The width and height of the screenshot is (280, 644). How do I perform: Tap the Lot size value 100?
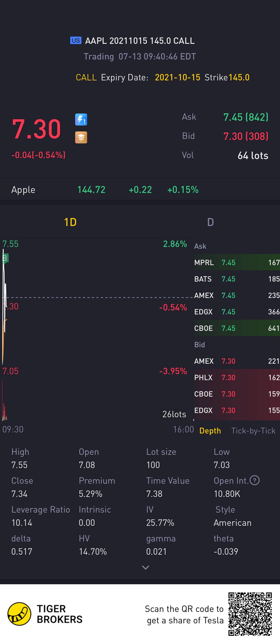coord(153,465)
